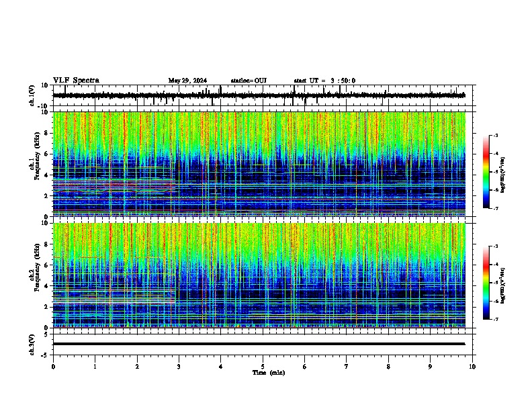Click the "start UT = 3:50:0" text
Screen dimensions: 532x411
tap(324, 81)
